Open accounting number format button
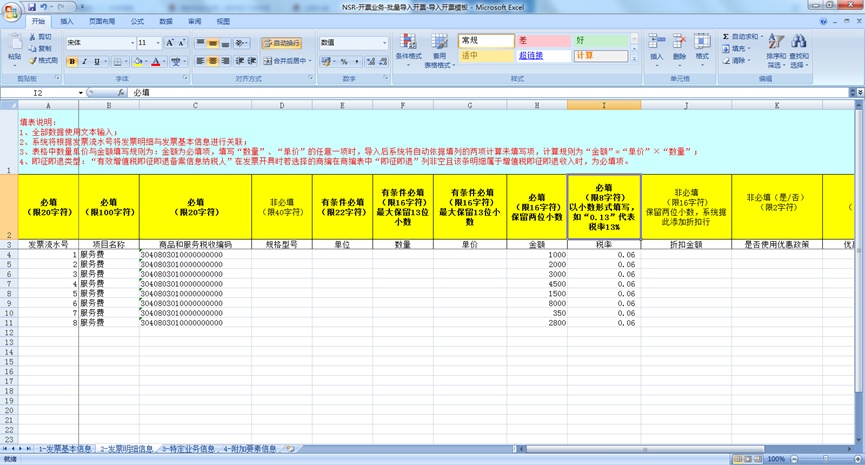 (325, 61)
